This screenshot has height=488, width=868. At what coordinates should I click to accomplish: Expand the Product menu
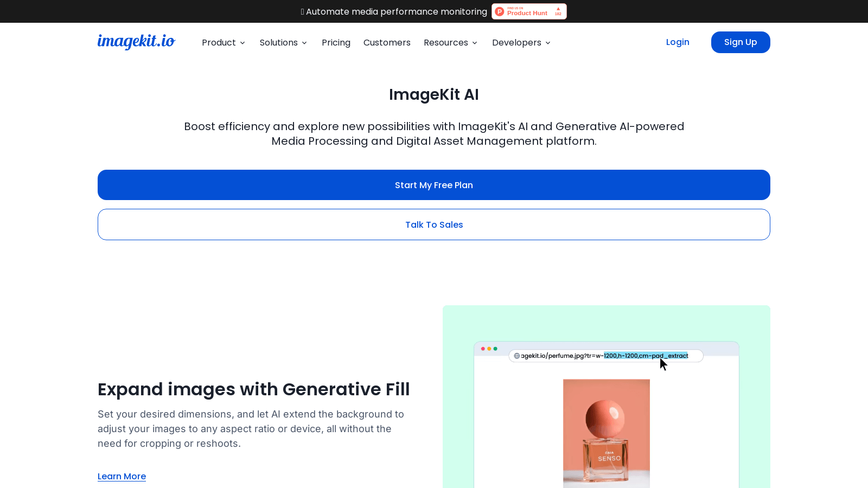[x=224, y=42]
